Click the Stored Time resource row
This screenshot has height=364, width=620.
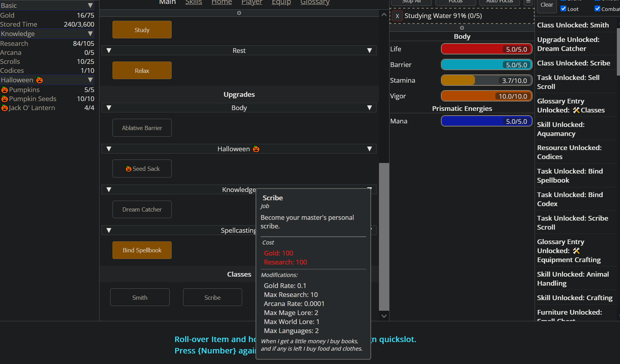pos(47,24)
